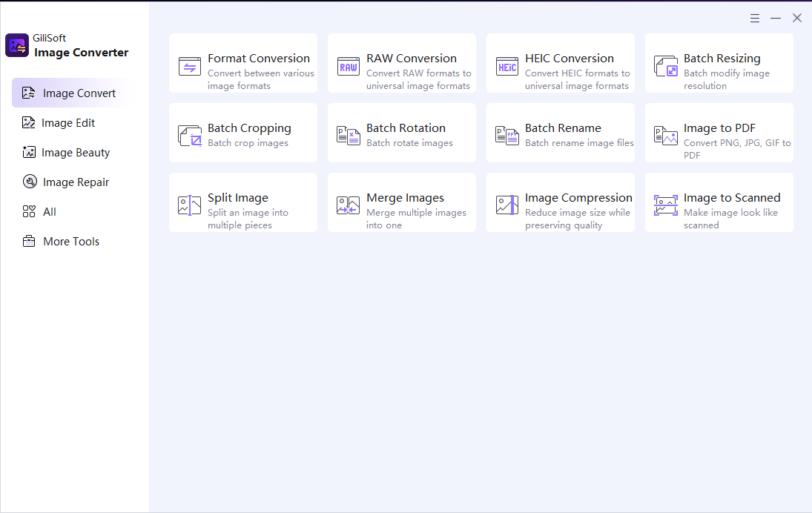Screen dimensions: 812x513
Task: Click the RAW Conversion icon
Action: (348, 67)
